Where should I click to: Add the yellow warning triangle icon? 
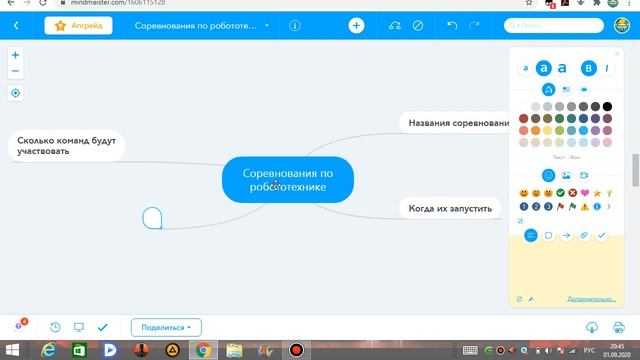[x=585, y=207]
